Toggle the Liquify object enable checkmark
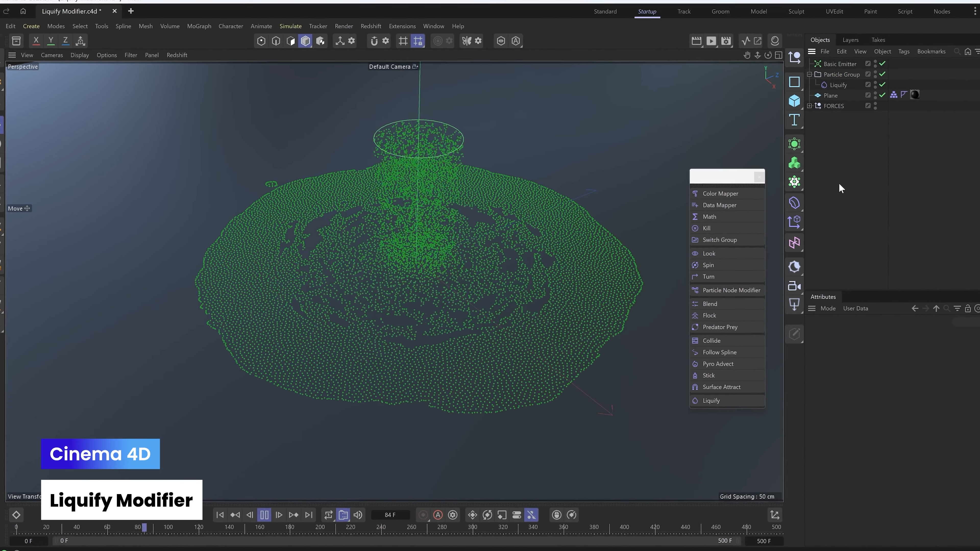The height and width of the screenshot is (551, 980). tap(882, 84)
